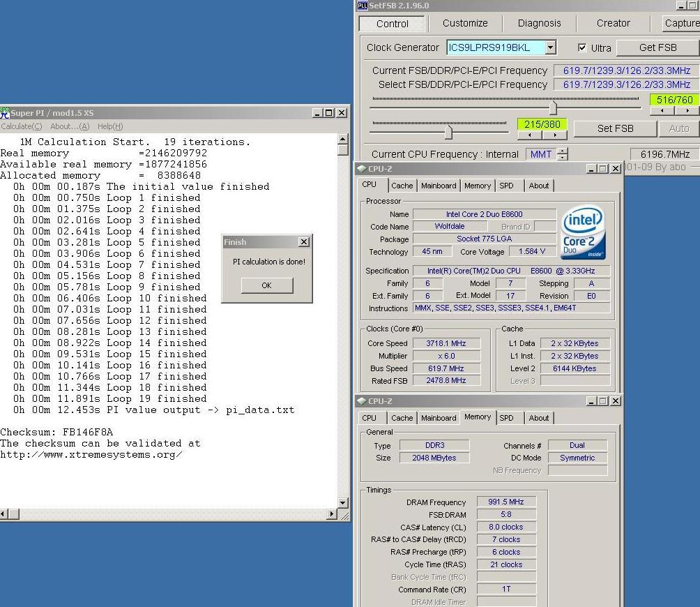Click the Set FSB button

pyautogui.click(x=615, y=128)
